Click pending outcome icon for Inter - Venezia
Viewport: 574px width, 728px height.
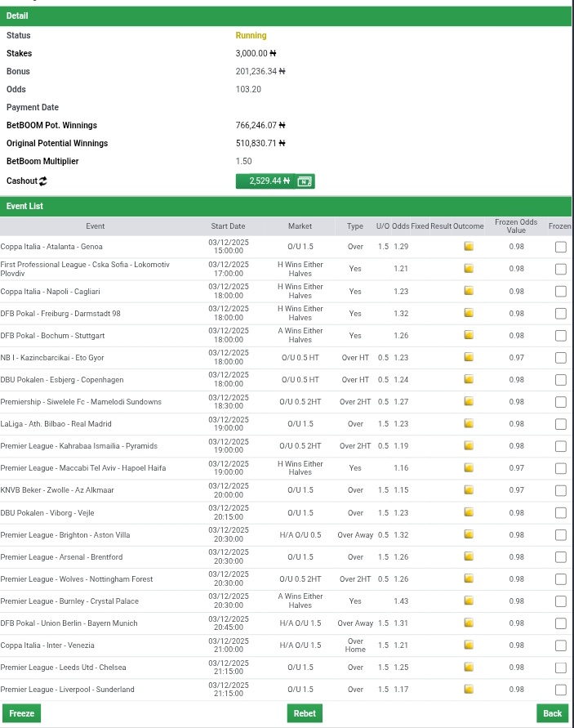[x=469, y=645]
